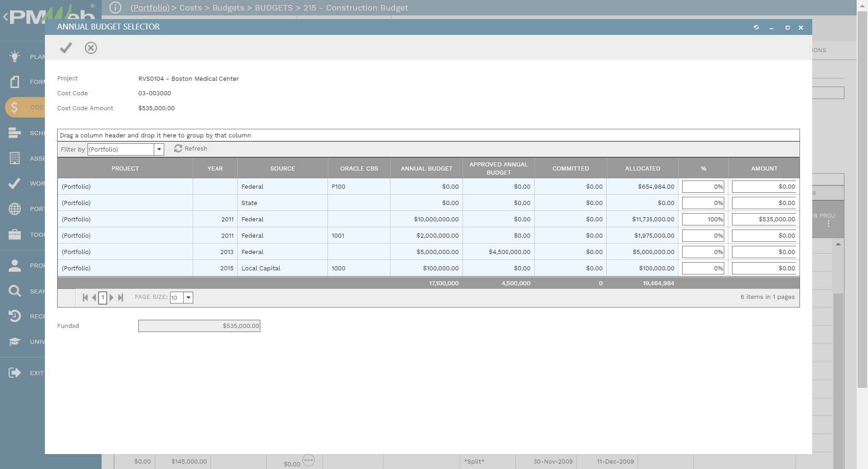Click PMWeb logo back arrow
The height and width of the screenshot is (469, 868).
[x=5, y=17]
